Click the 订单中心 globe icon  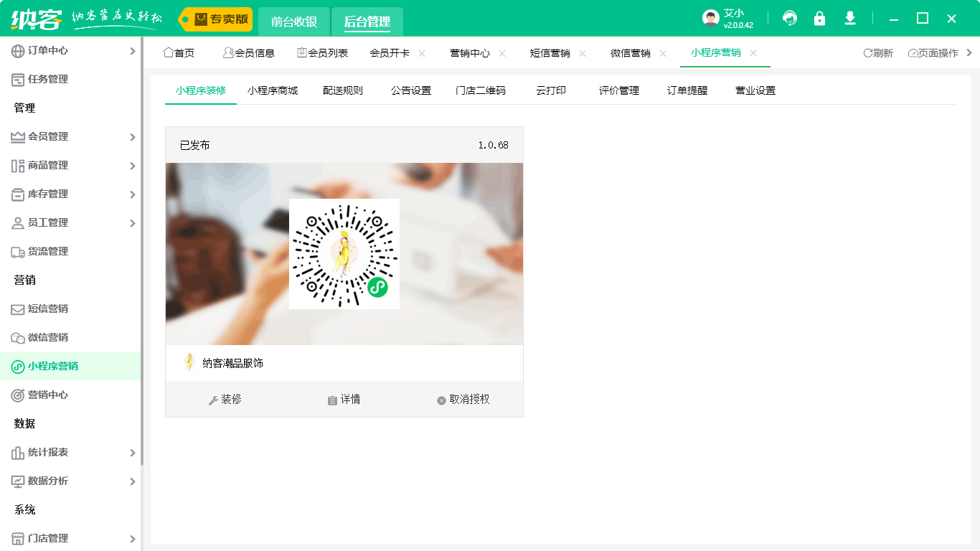18,51
